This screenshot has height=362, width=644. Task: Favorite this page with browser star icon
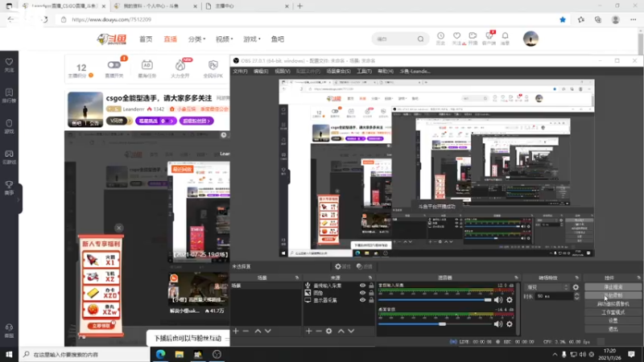pyautogui.click(x=563, y=19)
